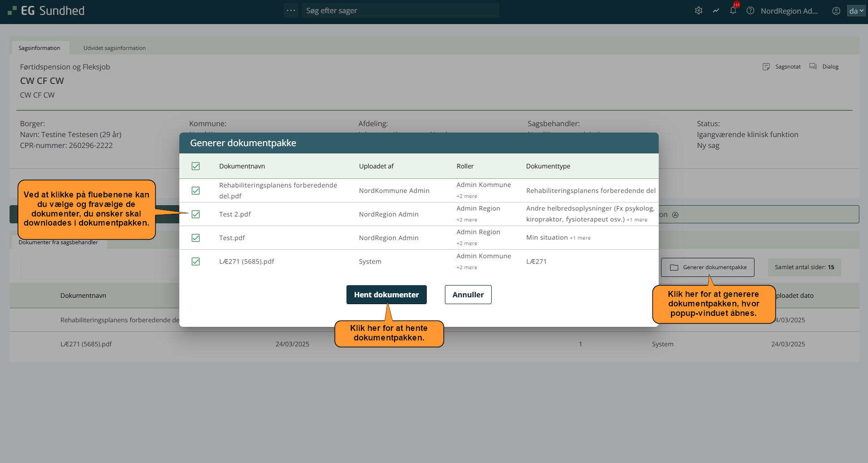
Task: Click the Hent dokumenter button
Action: pyautogui.click(x=386, y=295)
